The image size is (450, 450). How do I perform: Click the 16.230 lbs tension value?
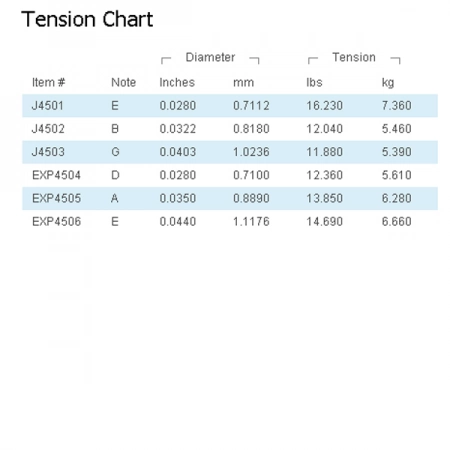324,106
